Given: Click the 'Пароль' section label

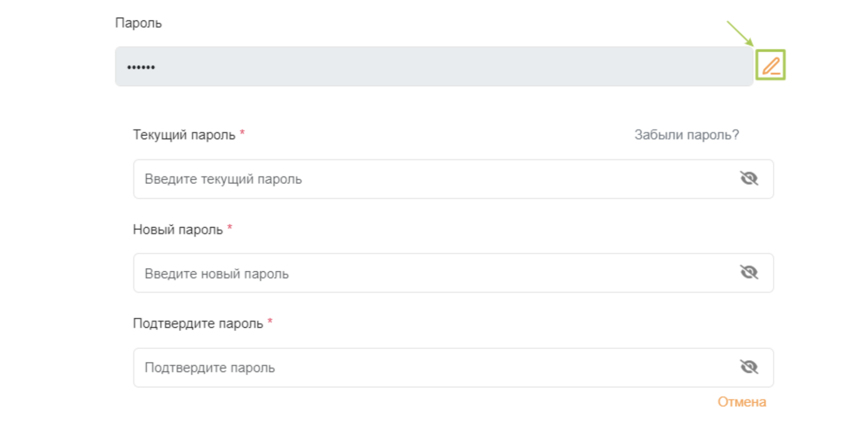Looking at the screenshot, I should 138,23.
